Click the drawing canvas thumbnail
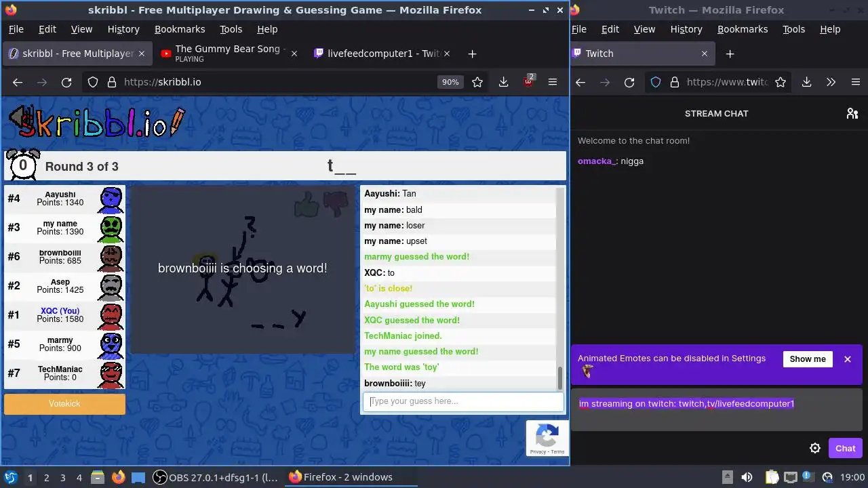This screenshot has width=868, height=488. click(243, 269)
